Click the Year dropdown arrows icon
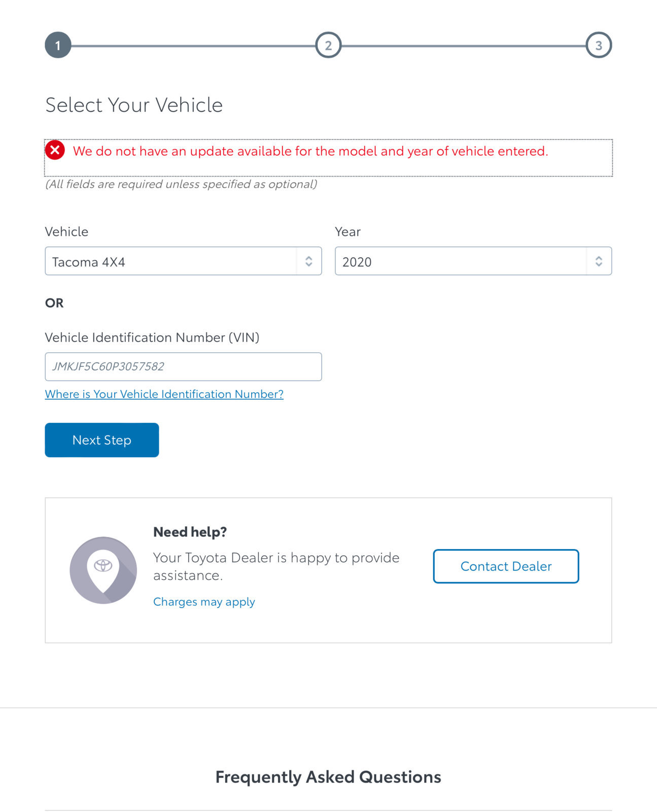The width and height of the screenshot is (657, 812). (x=599, y=261)
